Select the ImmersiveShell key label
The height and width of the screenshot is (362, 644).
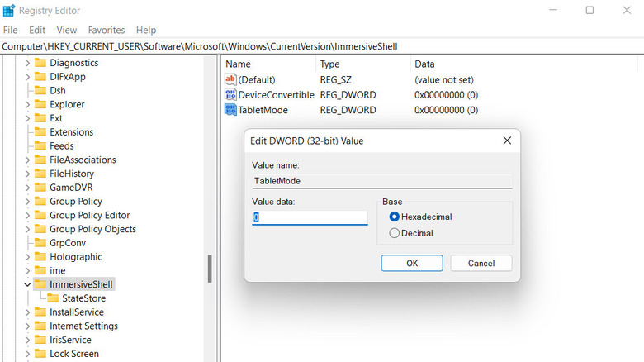click(81, 284)
